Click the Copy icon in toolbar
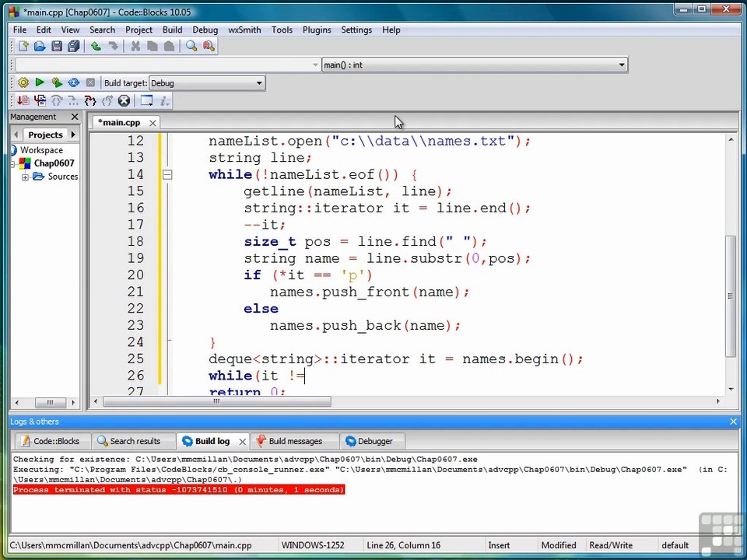 coord(152,46)
